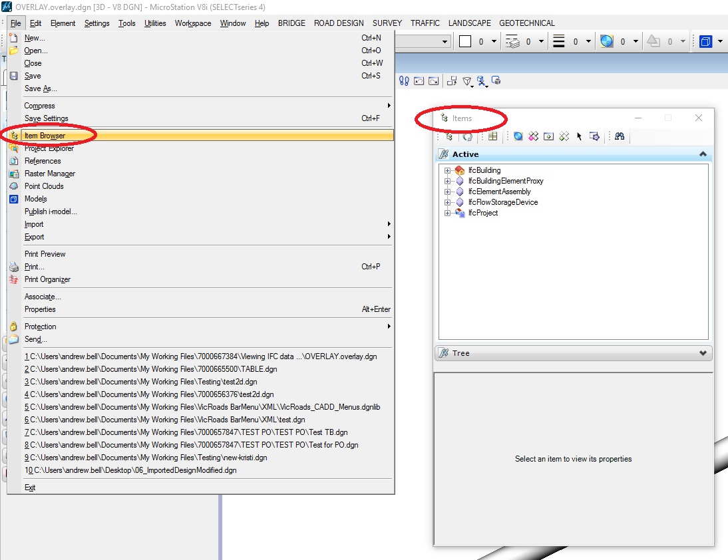The width and height of the screenshot is (728, 560).
Task: Click the blue 3D cube view icon
Action: (x=706, y=41)
